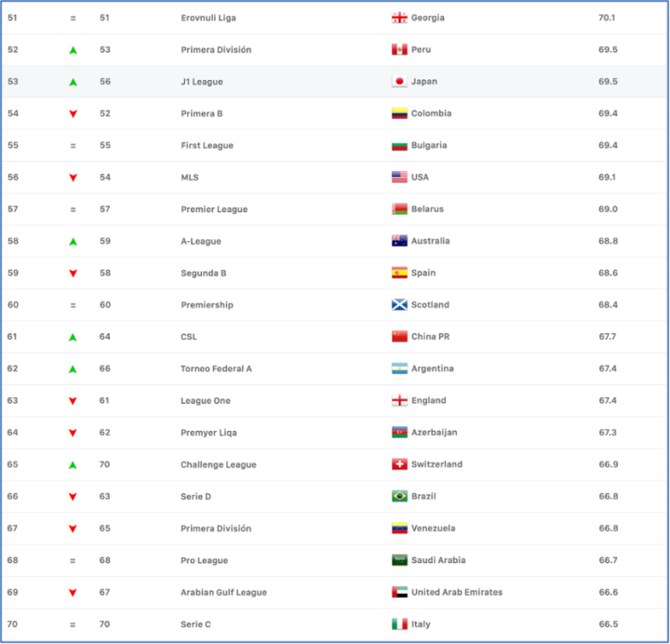Click the USA flag icon
This screenshot has width=670, height=644.
click(x=399, y=178)
